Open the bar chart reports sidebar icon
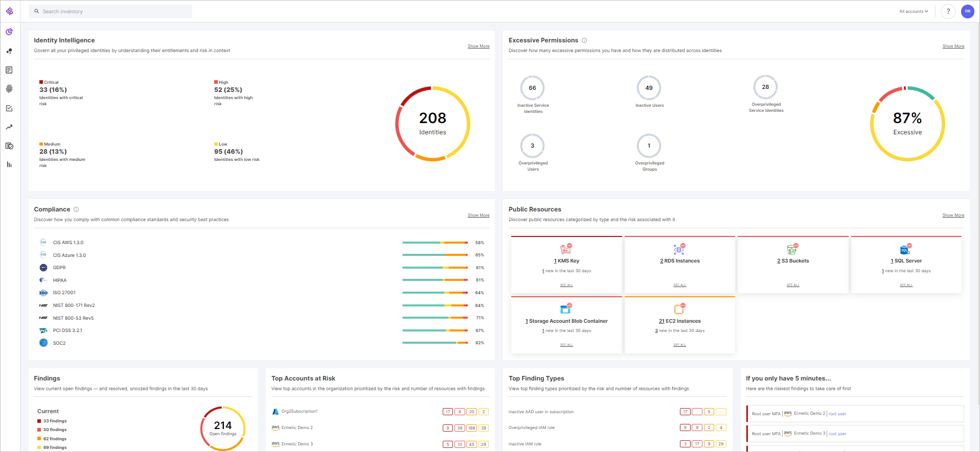 (x=9, y=164)
